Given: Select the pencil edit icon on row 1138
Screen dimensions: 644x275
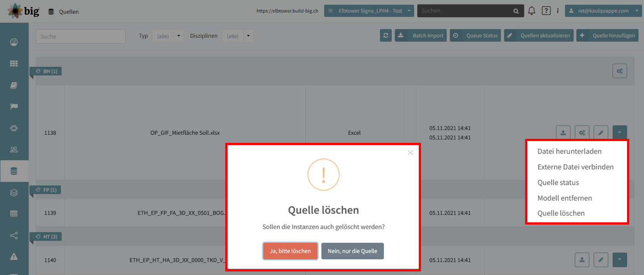Looking at the screenshot, I should (x=601, y=132).
